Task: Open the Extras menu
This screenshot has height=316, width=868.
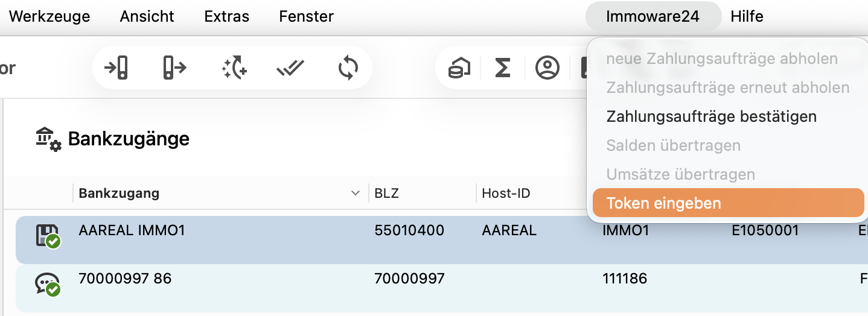Action: [x=227, y=16]
